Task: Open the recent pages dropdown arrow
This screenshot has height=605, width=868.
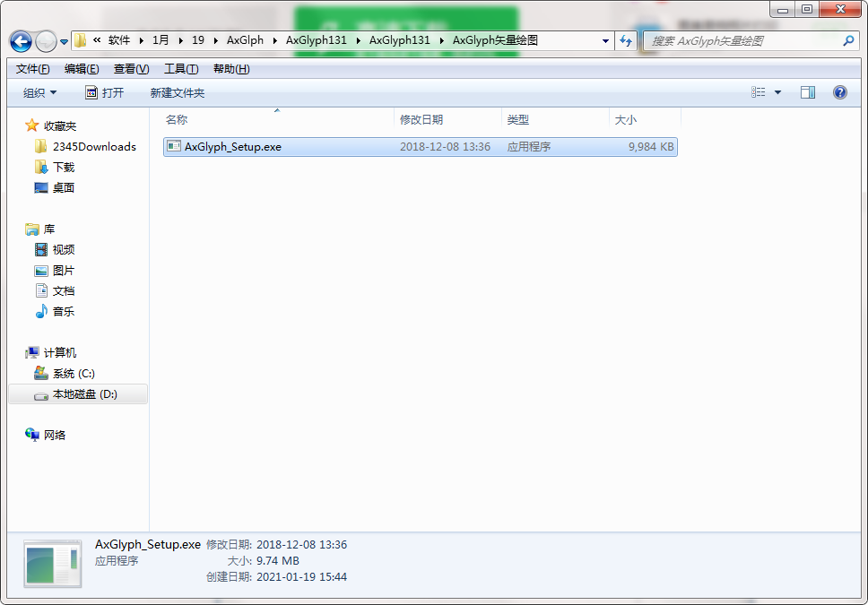Action: (x=65, y=41)
